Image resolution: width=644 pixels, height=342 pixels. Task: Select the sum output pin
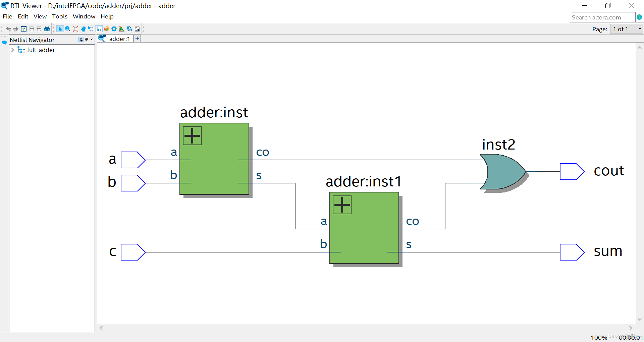[x=572, y=252]
